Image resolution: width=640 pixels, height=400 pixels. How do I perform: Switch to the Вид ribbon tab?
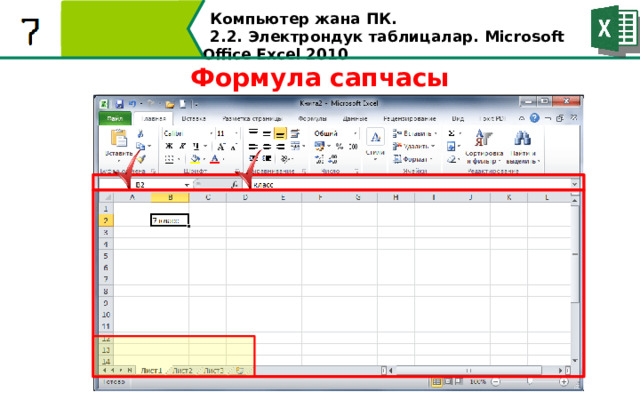(x=458, y=118)
